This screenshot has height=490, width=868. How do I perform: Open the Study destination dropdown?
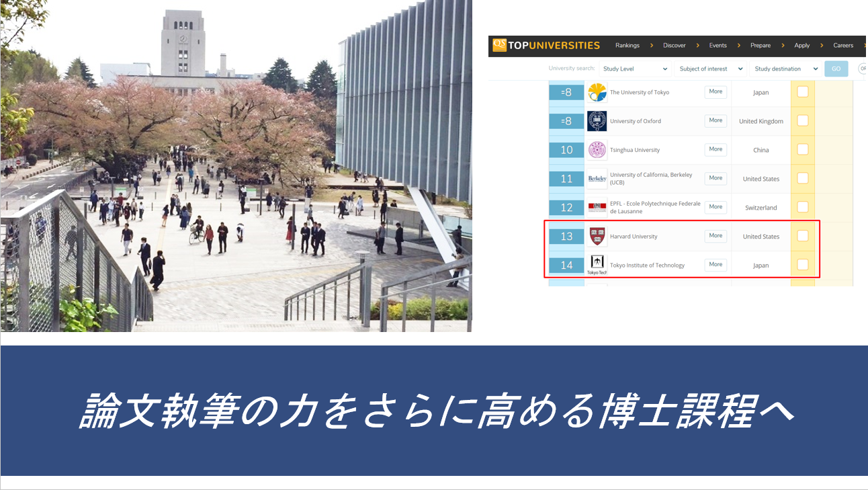click(x=785, y=69)
